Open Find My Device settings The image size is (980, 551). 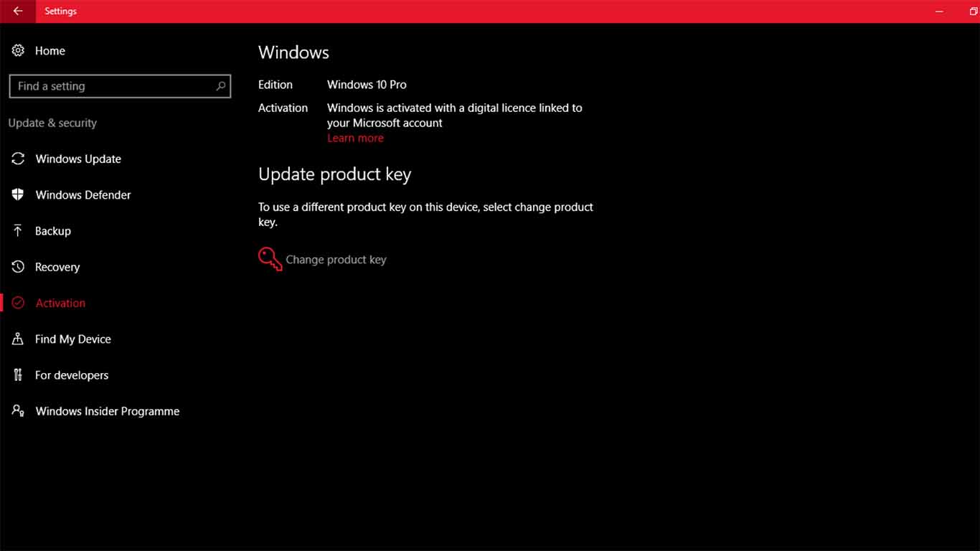(x=73, y=339)
